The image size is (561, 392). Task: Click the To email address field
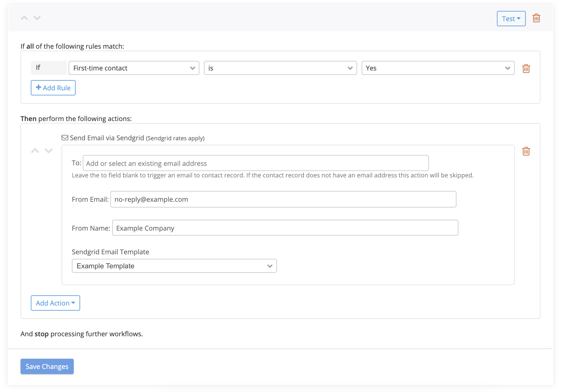pyautogui.click(x=255, y=163)
